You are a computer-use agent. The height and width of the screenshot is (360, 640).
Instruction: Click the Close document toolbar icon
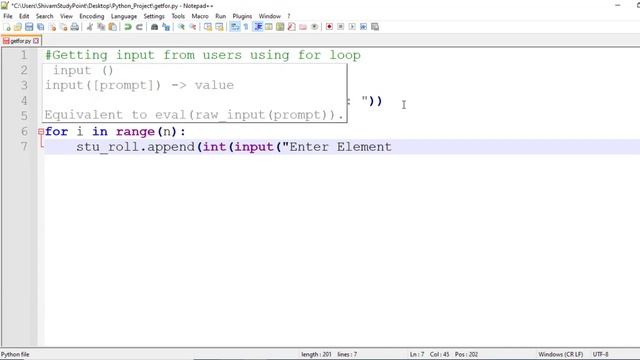(52, 27)
